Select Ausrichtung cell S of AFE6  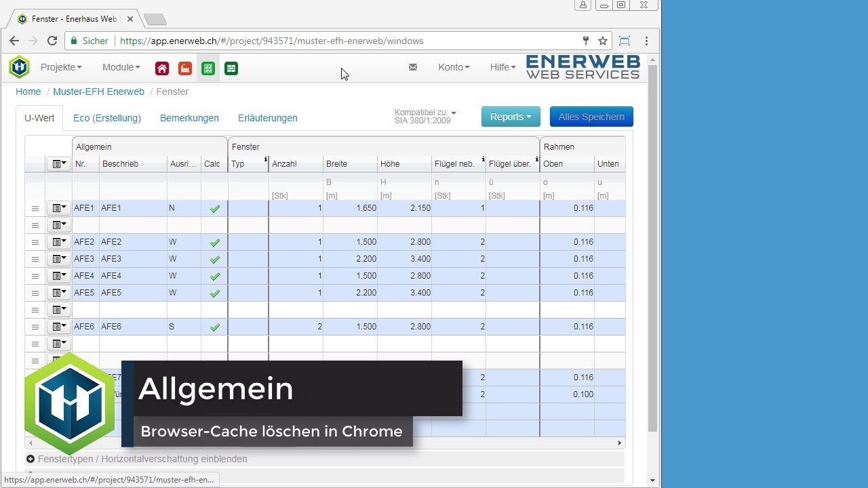click(184, 327)
